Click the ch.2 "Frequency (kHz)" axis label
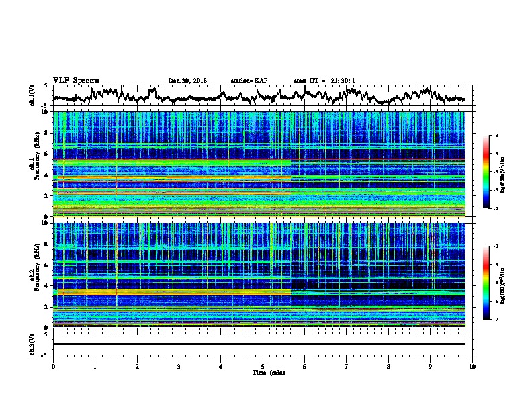The image size is (532, 411). [37, 267]
